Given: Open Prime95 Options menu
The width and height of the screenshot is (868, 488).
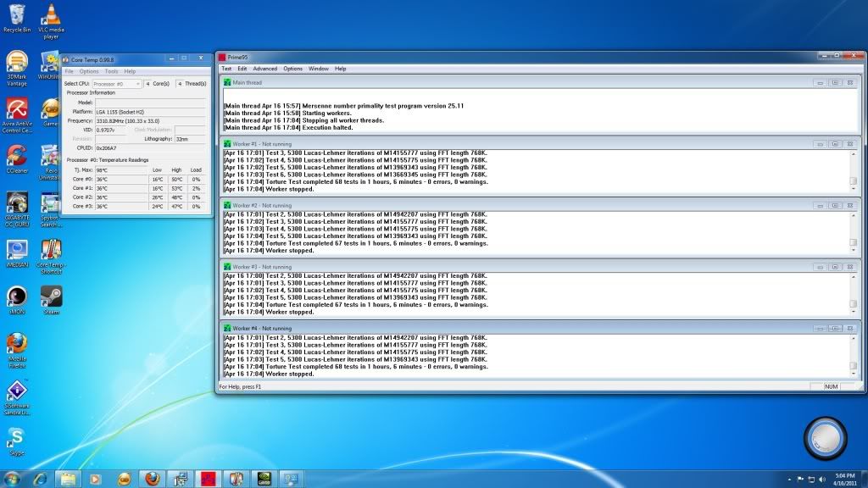Looking at the screenshot, I should [x=292, y=69].
